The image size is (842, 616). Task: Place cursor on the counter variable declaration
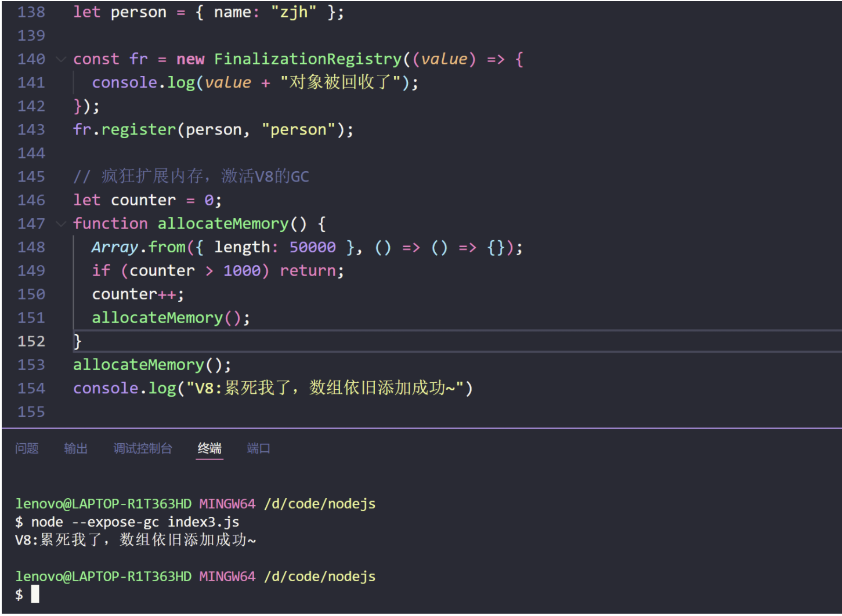143,200
